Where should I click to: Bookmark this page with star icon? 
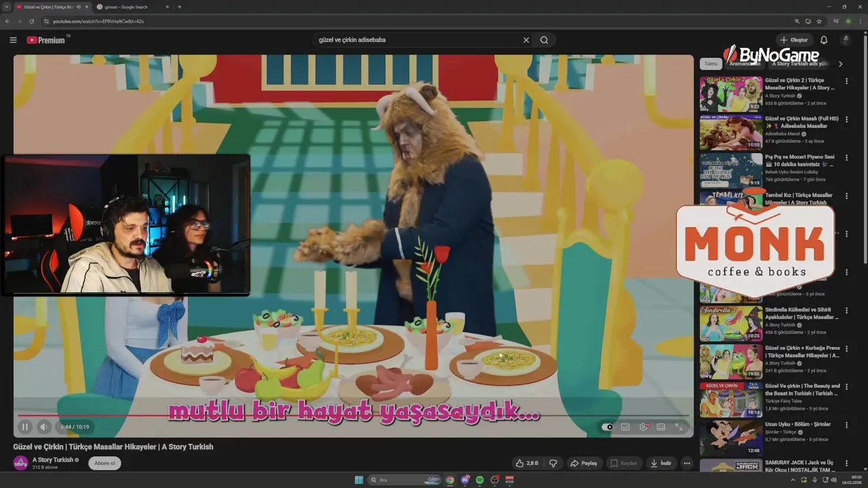pyautogui.click(x=818, y=21)
